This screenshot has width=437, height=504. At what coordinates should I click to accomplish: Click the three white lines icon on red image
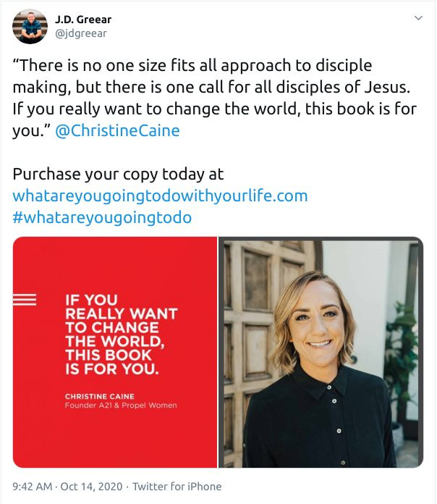point(25,300)
